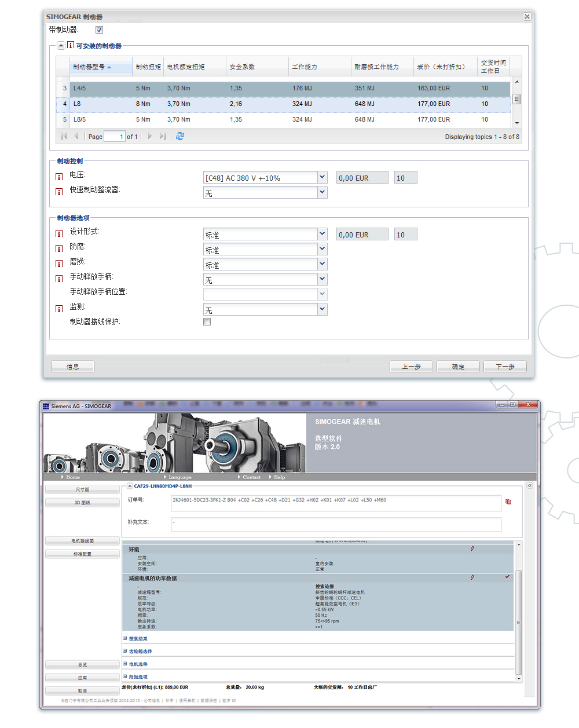Click the 补充文本 text field

click(336, 524)
